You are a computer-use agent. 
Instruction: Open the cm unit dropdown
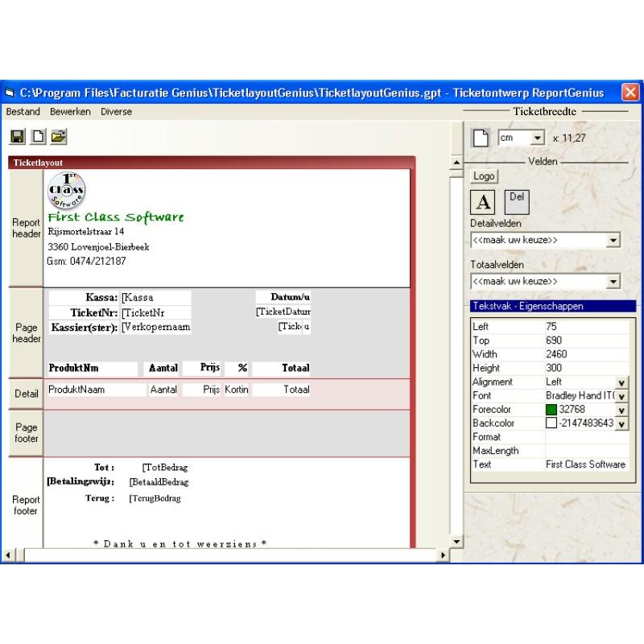[x=537, y=138]
